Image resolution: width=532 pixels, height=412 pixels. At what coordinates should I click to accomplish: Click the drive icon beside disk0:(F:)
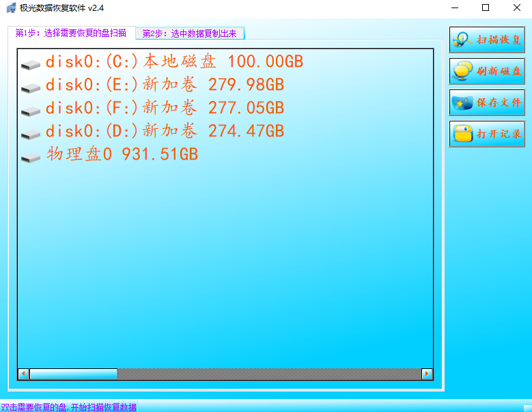(31, 111)
